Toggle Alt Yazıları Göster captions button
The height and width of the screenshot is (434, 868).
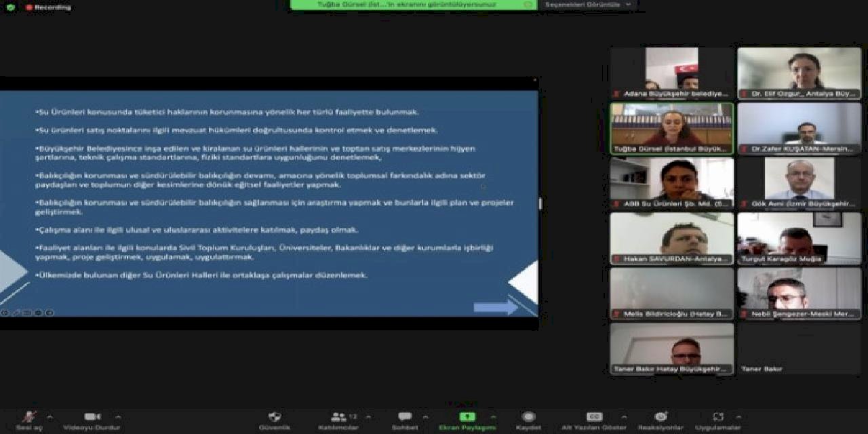(594, 417)
